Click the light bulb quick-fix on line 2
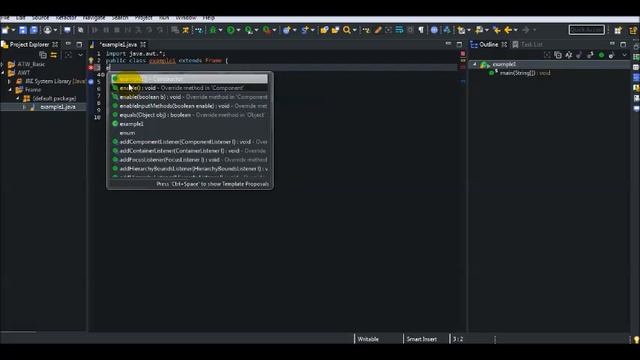Image resolution: width=640 pixels, height=360 pixels. click(x=91, y=60)
